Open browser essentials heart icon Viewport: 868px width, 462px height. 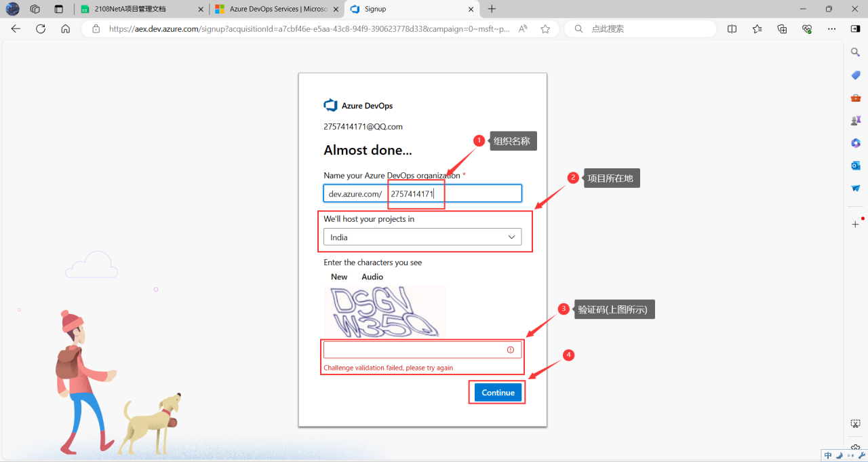point(807,28)
